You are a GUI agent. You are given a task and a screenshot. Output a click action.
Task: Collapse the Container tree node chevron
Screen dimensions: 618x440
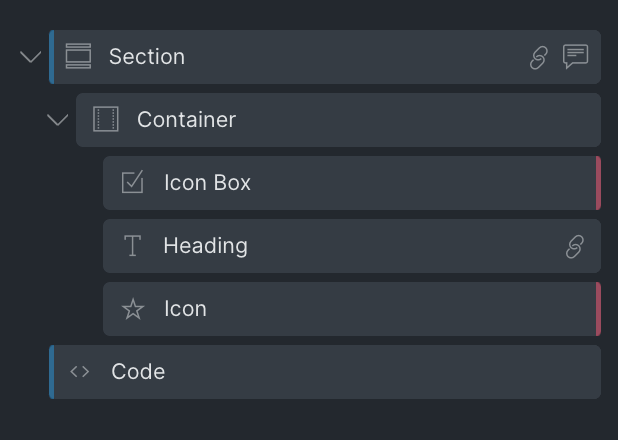pos(58,119)
